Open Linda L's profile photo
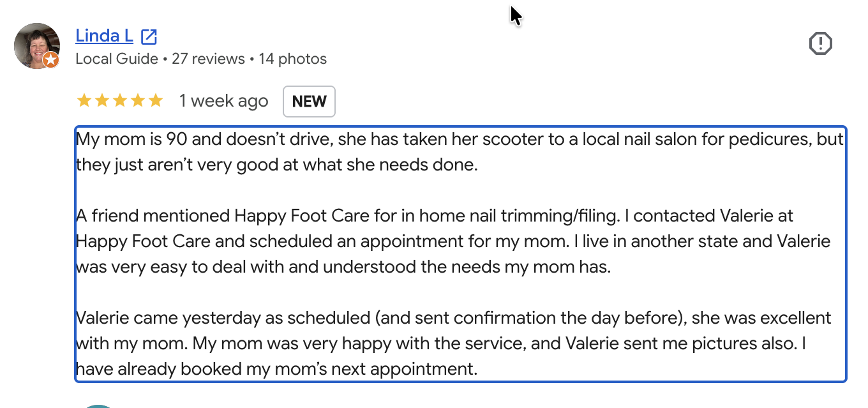Screen dimensions: 868x408 pyautogui.click(x=37, y=45)
